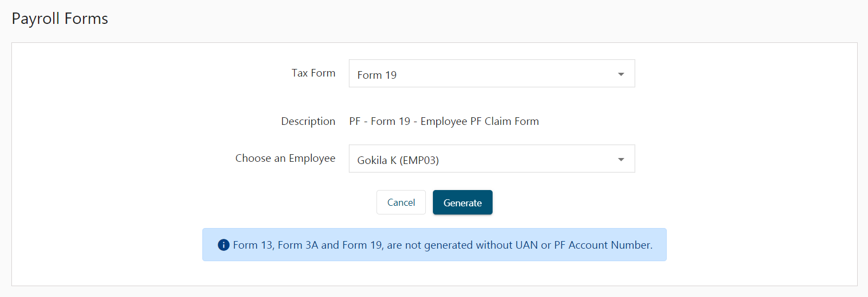Screen dimensions: 868x297
Task: Expand the Tax Form dropdown arrow
Action: click(x=621, y=74)
